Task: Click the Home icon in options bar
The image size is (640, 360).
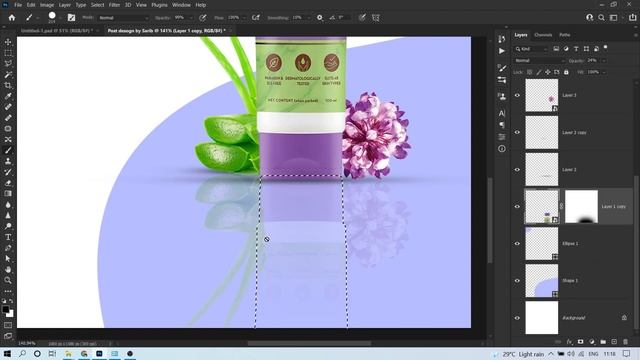Action: point(12,18)
